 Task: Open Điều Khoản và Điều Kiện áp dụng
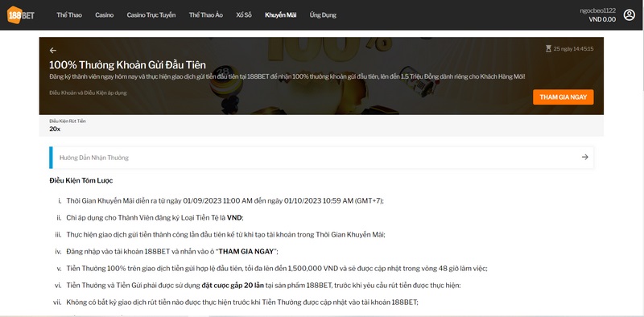pos(88,93)
